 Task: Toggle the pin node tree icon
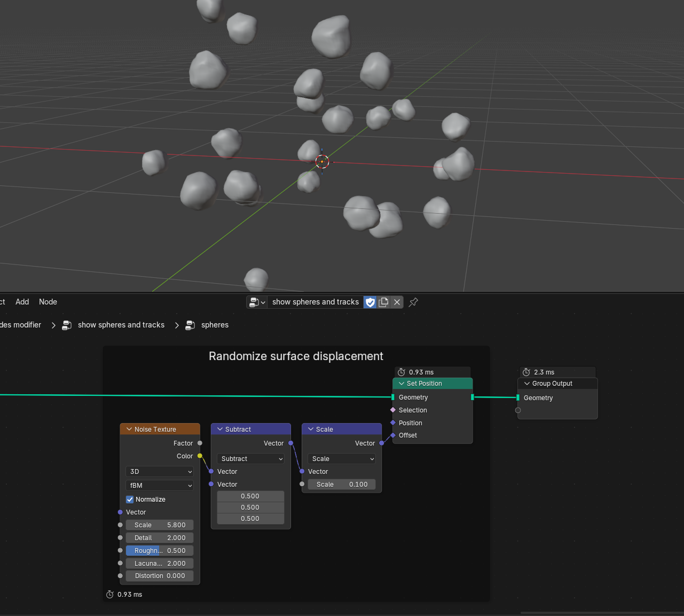coord(413,302)
